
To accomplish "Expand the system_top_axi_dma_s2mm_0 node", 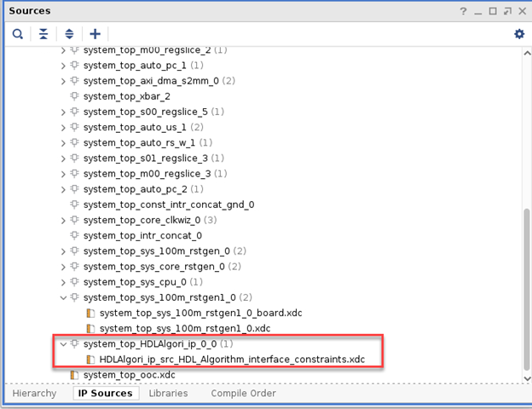I will 63,81.
